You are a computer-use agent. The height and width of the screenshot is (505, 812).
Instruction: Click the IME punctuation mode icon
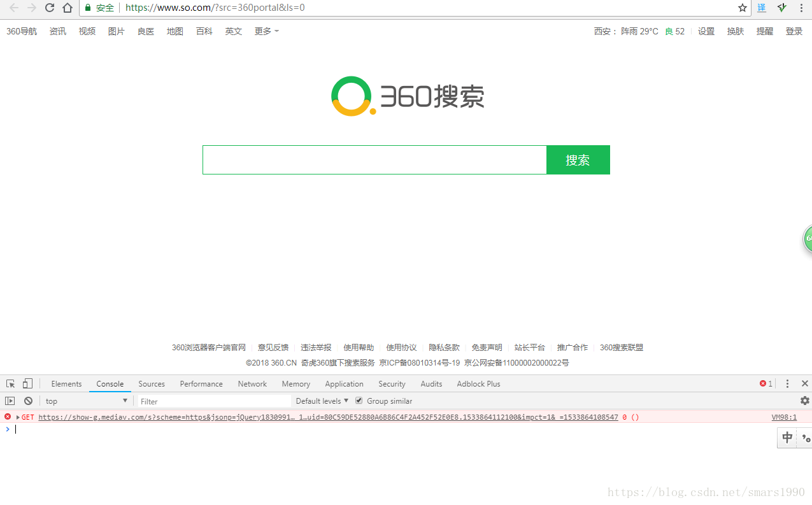(806, 438)
